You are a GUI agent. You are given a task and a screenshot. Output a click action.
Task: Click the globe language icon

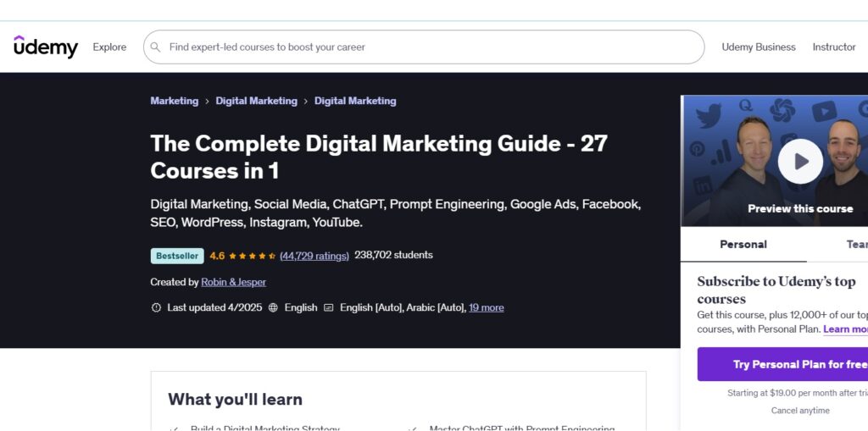coord(273,307)
